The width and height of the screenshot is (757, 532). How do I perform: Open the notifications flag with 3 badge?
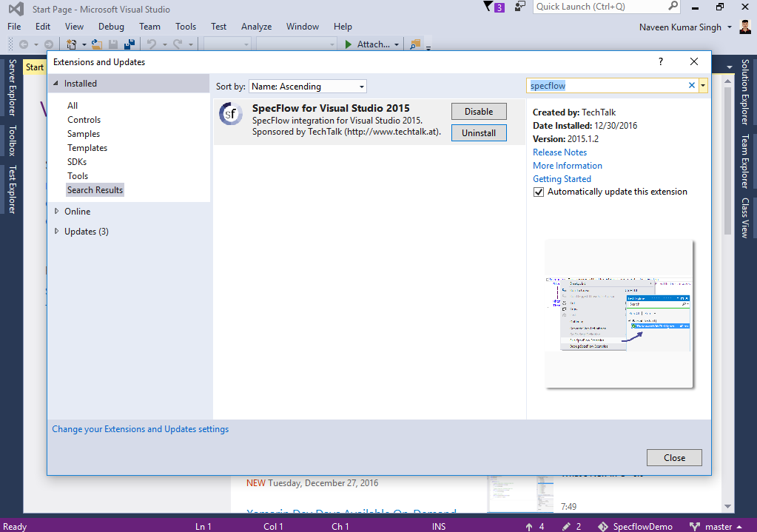click(494, 7)
